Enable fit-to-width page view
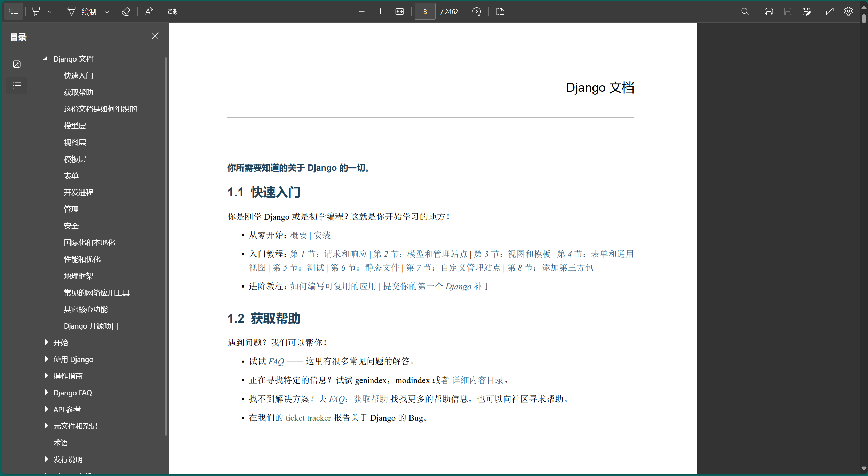 tap(399, 11)
